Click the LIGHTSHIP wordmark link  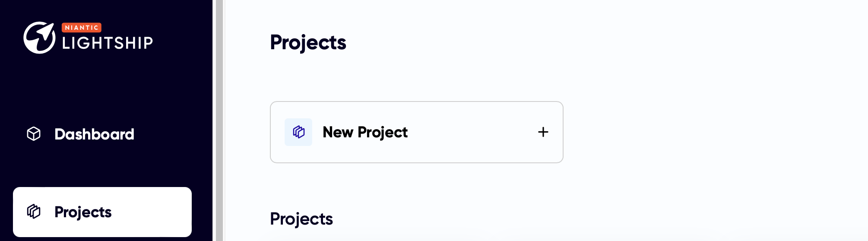(x=108, y=43)
